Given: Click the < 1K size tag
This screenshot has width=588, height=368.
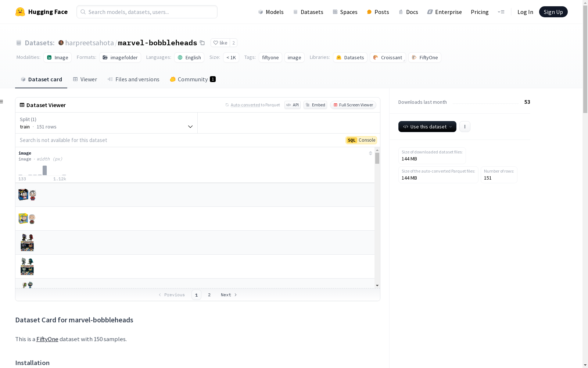Looking at the screenshot, I should pyautogui.click(x=231, y=57).
